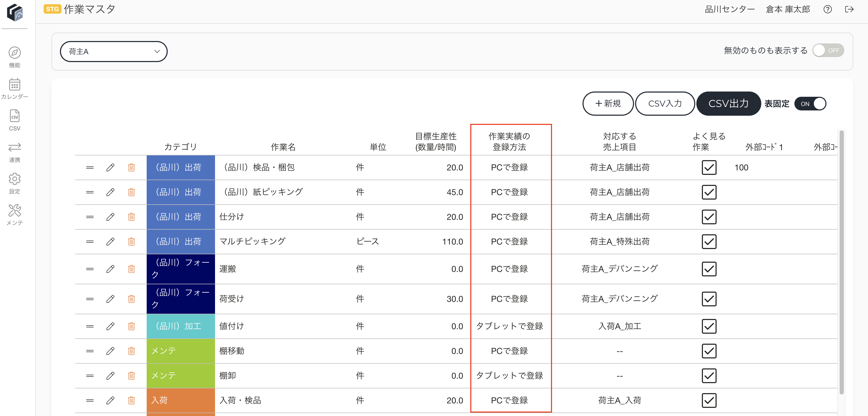
Task: Click the 作業名 column header
Action: point(283,147)
